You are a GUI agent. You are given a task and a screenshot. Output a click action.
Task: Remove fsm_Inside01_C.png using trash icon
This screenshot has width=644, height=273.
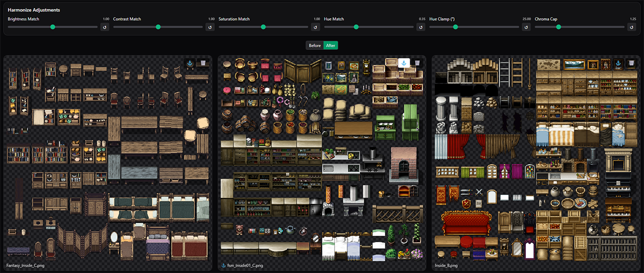[x=417, y=63]
